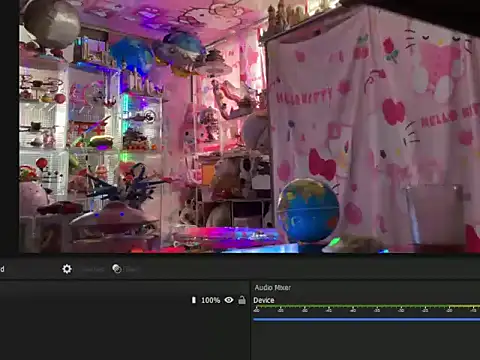Open the source Filters icon

pos(117,269)
